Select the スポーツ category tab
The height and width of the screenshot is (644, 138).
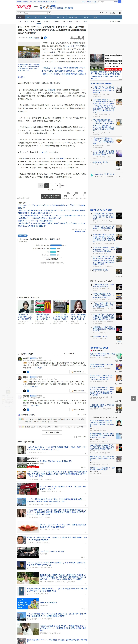click(56, 21)
